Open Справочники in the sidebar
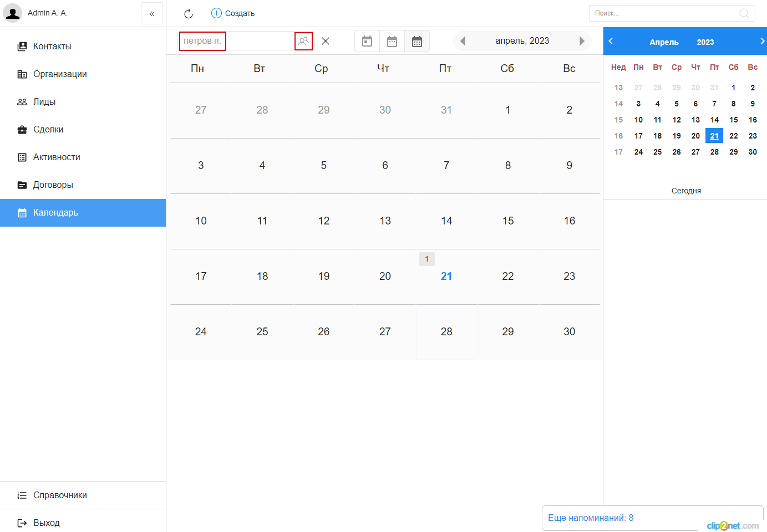Image resolution: width=767 pixels, height=532 pixels. pos(83,495)
